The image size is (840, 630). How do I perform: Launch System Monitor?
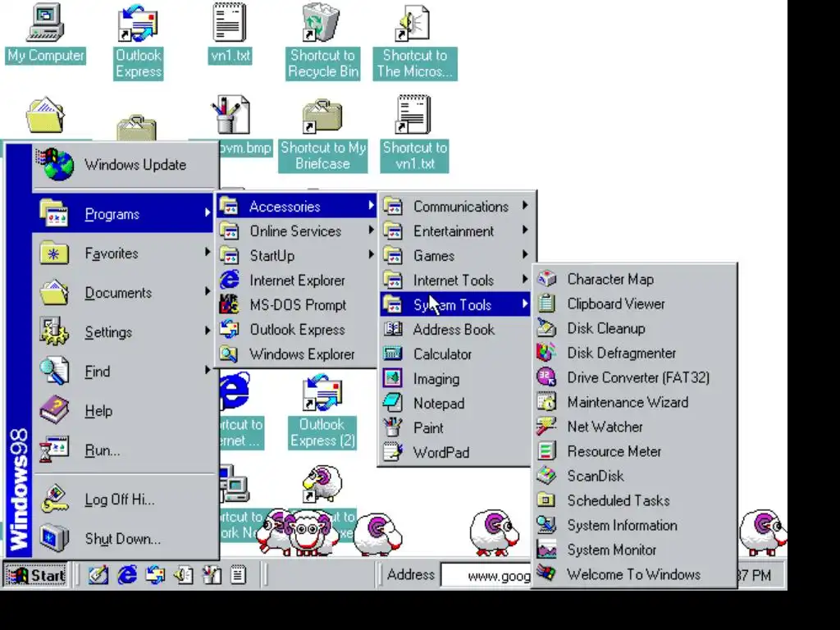634,550
